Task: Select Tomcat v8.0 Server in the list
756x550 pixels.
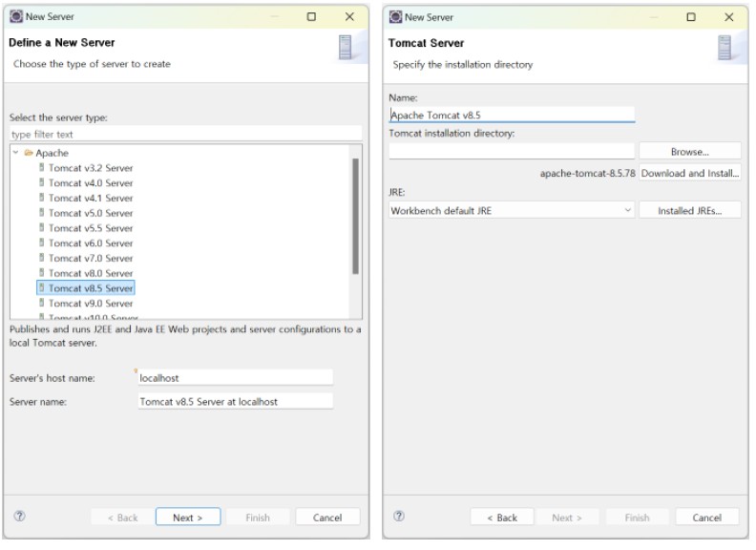Action: coord(90,273)
